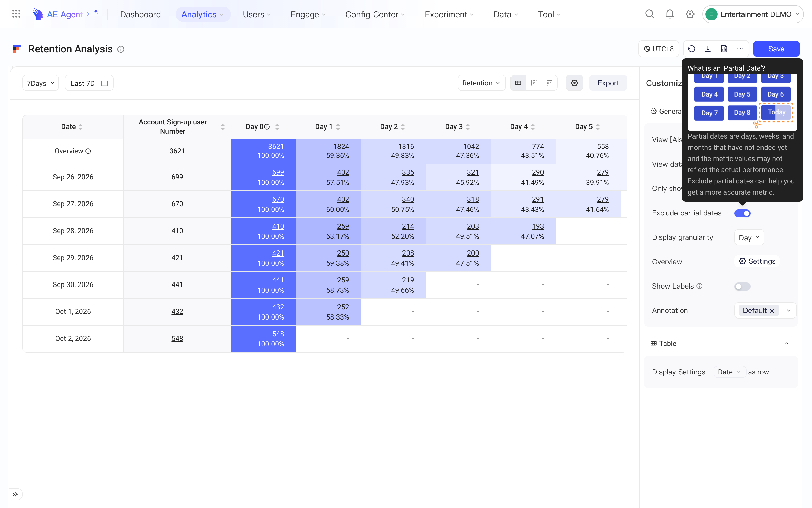This screenshot has width=812, height=508.
Task: Open the Analytics menu
Action: coord(203,14)
